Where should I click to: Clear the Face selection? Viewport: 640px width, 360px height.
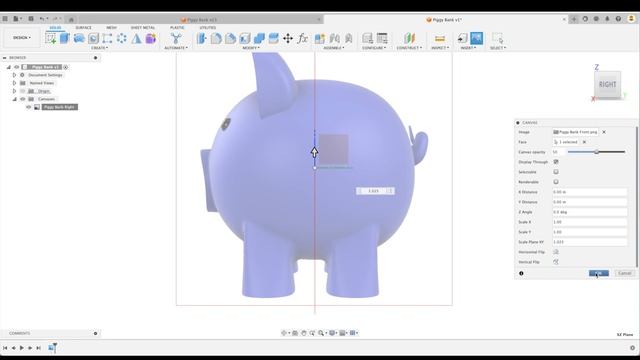(x=584, y=142)
